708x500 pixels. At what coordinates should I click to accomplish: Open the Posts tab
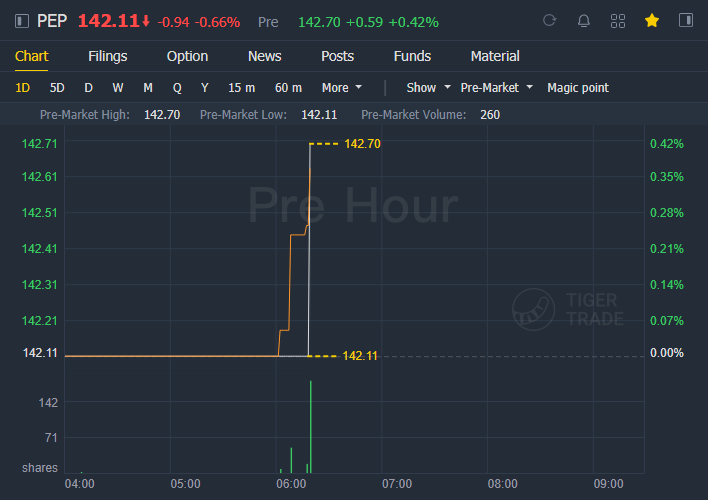[x=337, y=56]
